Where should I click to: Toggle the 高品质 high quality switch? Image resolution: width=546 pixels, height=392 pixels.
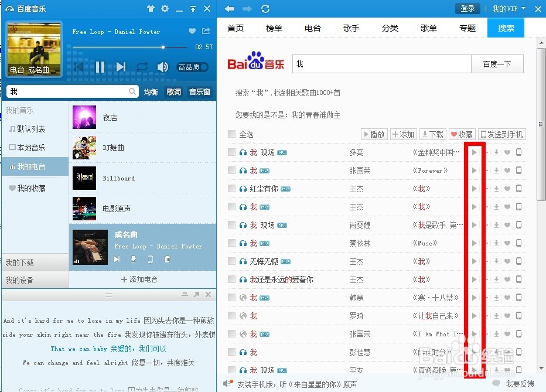(x=193, y=67)
